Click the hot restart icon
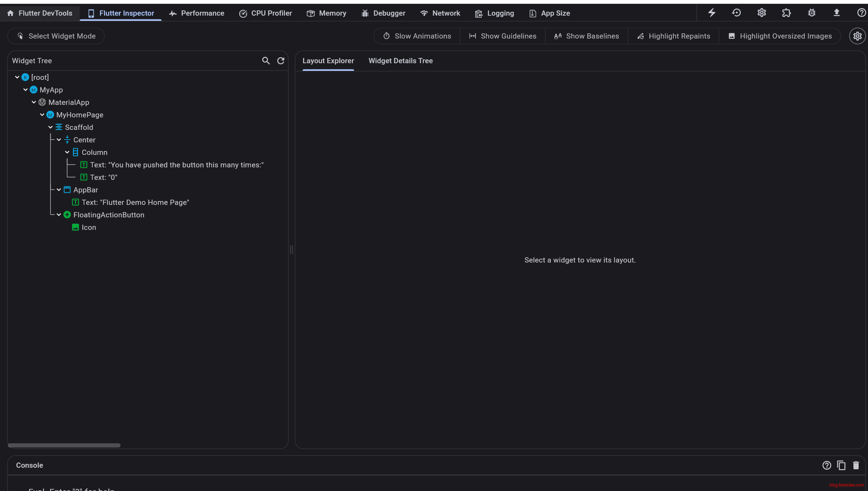Viewport: 868px width, 491px height. (736, 13)
